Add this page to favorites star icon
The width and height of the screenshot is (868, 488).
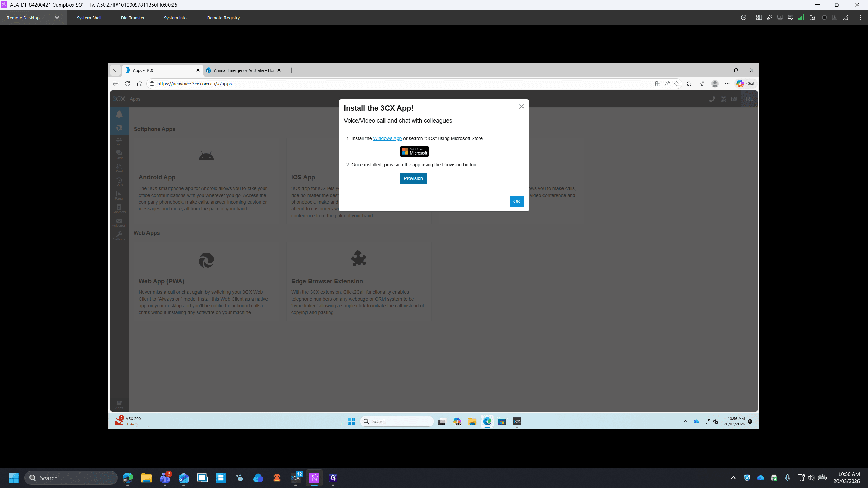click(x=677, y=84)
